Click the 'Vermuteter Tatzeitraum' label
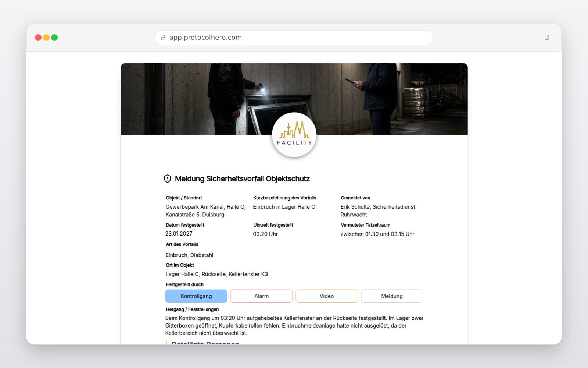The height and width of the screenshot is (368, 588). click(365, 225)
